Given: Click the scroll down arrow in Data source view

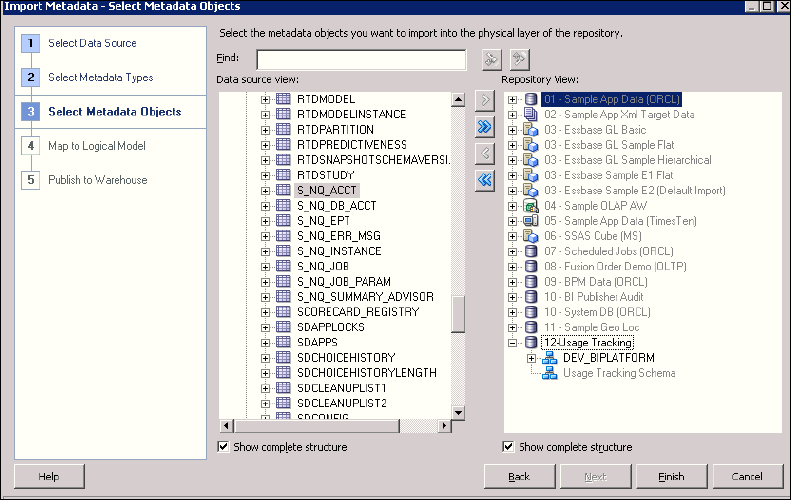Looking at the screenshot, I should pyautogui.click(x=458, y=413).
